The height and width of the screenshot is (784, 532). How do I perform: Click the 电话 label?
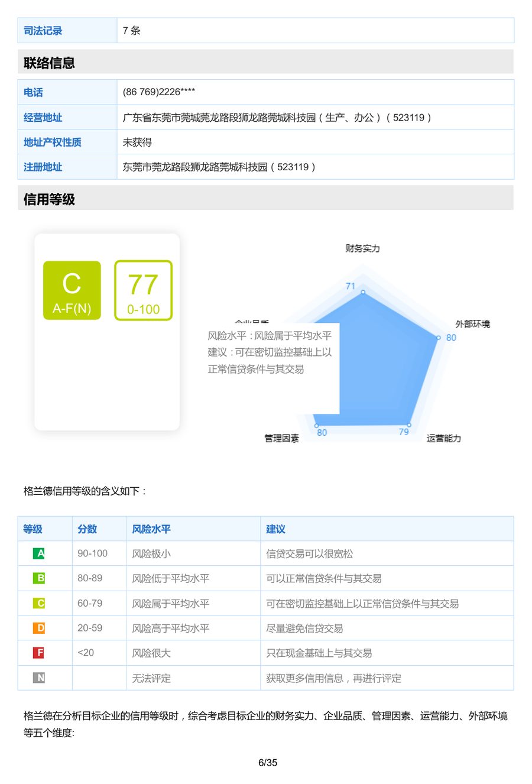coord(33,92)
